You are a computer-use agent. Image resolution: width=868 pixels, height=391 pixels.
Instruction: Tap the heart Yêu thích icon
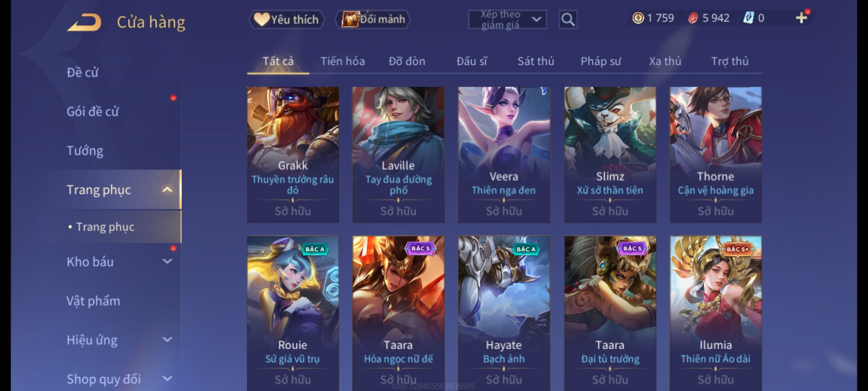261,19
